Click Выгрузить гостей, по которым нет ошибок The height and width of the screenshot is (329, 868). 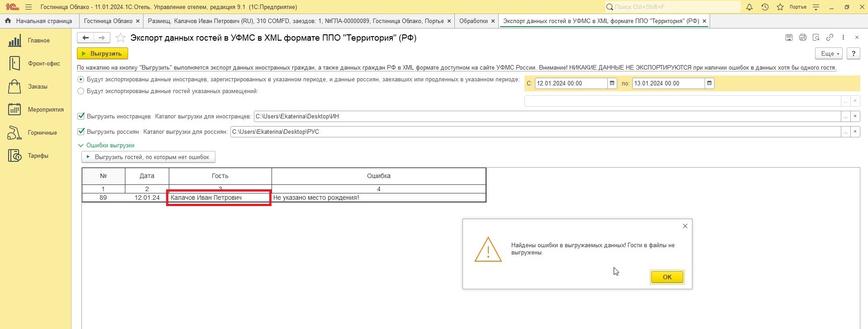[148, 157]
